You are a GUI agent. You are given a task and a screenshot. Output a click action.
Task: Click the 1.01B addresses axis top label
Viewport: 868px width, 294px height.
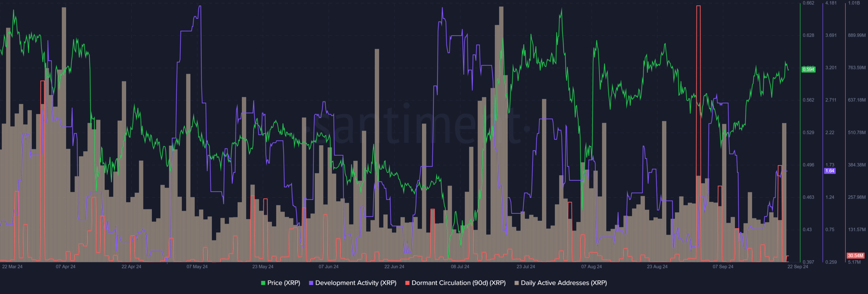pyautogui.click(x=854, y=3)
